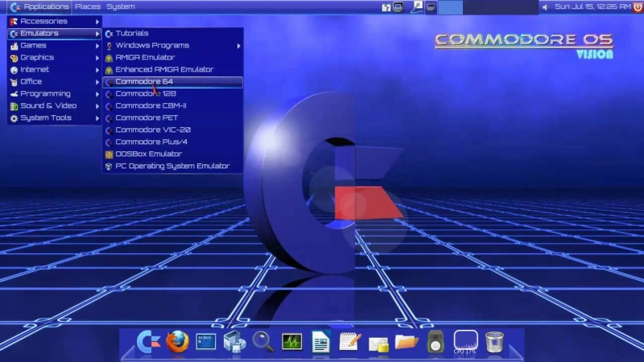Click the search magnifier panel icon
The image size is (644, 362).
[417, 7]
